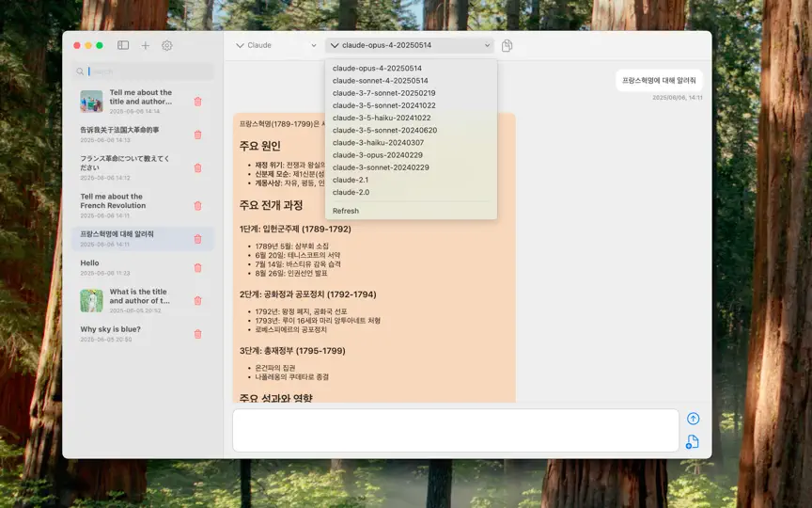Click the message input text box
This screenshot has width=812, height=508.
tap(456, 430)
